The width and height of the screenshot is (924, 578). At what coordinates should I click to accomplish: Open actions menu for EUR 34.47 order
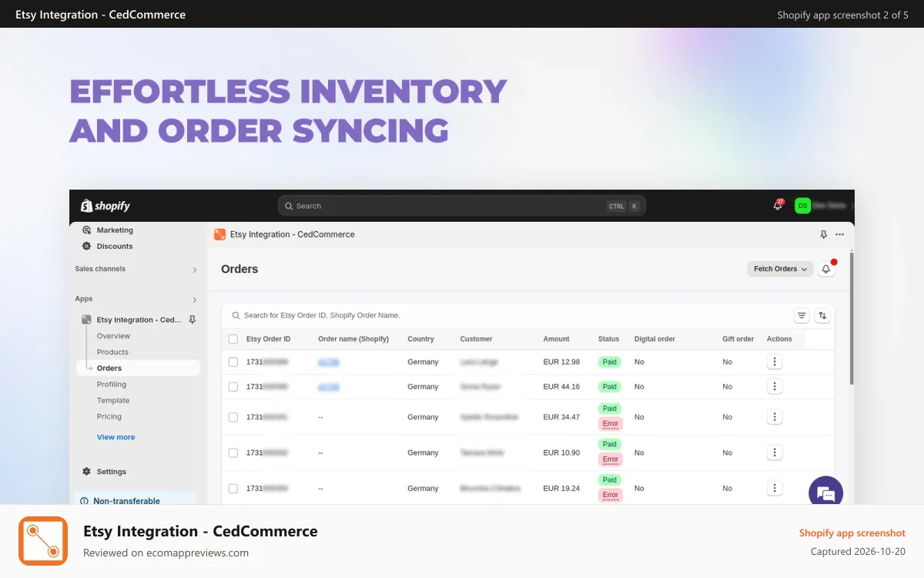775,417
